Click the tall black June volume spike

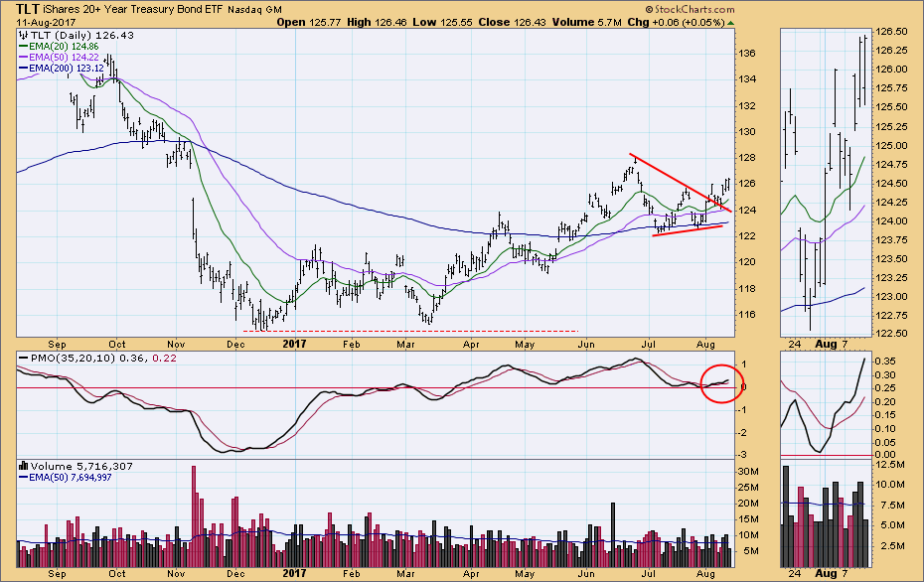613,534
